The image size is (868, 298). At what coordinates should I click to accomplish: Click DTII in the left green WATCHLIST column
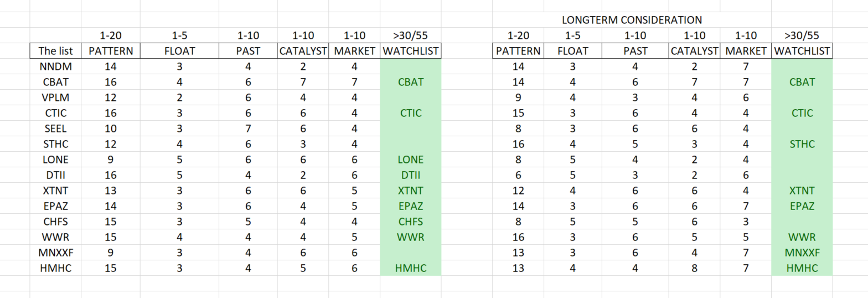point(410,176)
